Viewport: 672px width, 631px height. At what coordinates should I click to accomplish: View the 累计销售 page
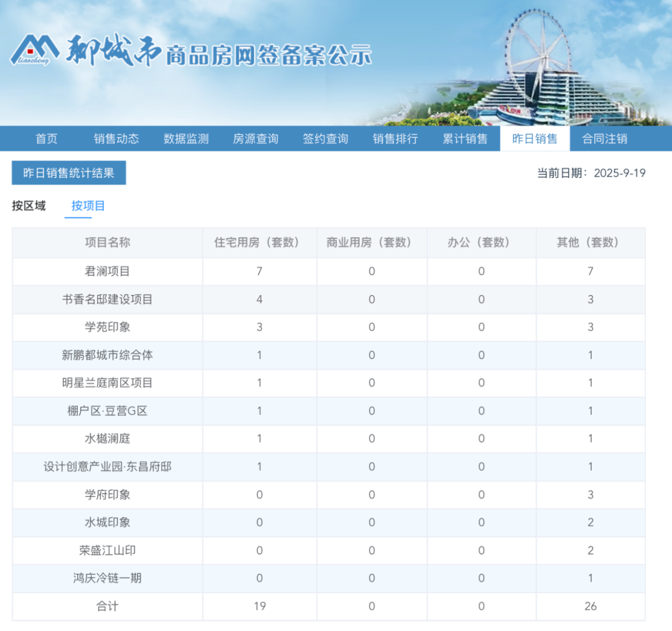(x=465, y=138)
